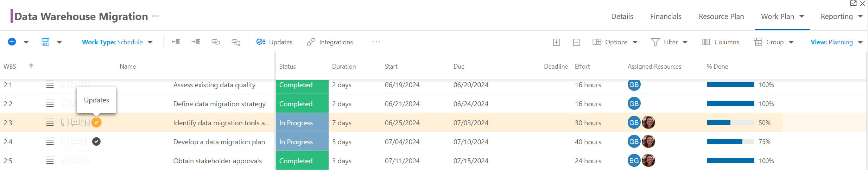Click the blue add new item plus icon
868x170 pixels.
(12, 42)
